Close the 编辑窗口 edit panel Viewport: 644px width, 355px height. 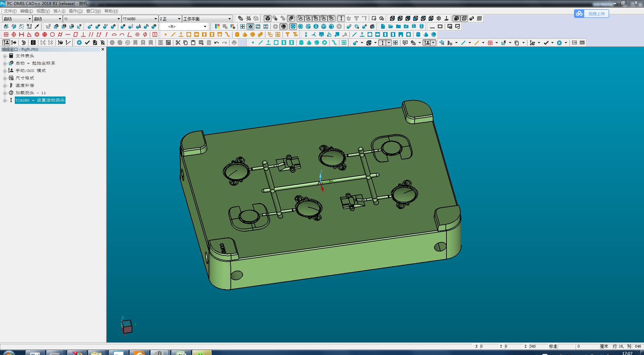click(103, 49)
